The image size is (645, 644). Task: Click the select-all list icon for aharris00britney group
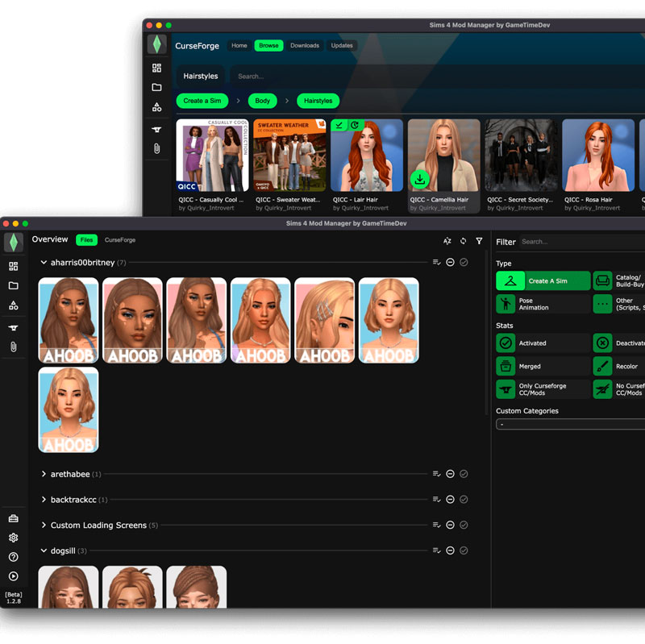[437, 263]
